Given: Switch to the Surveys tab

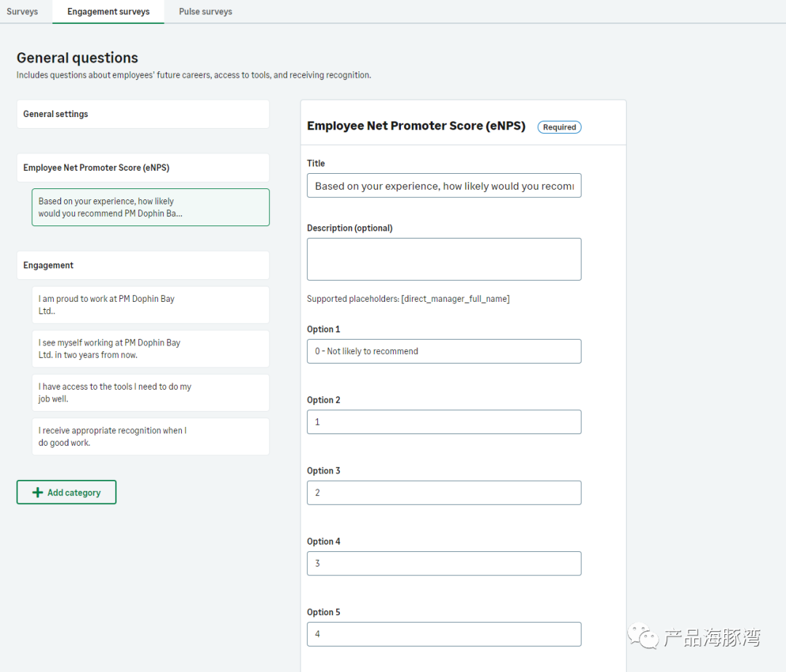Looking at the screenshot, I should (23, 12).
